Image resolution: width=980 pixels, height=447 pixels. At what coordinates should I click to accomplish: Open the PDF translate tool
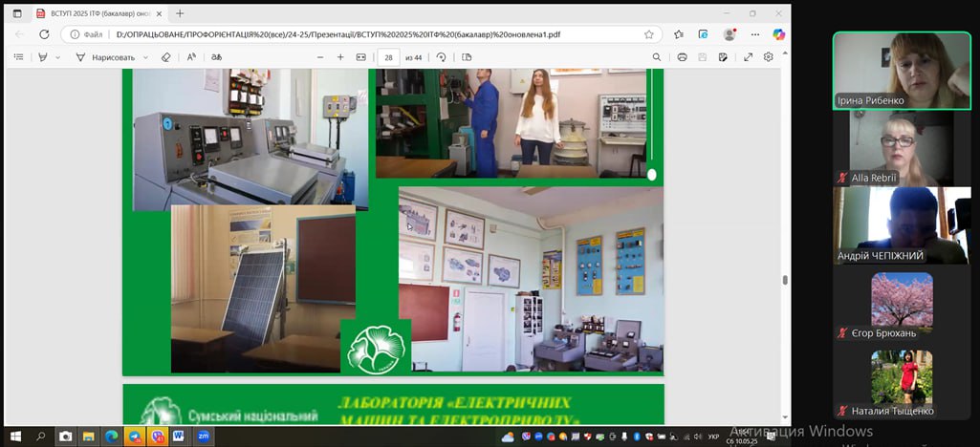(x=216, y=56)
